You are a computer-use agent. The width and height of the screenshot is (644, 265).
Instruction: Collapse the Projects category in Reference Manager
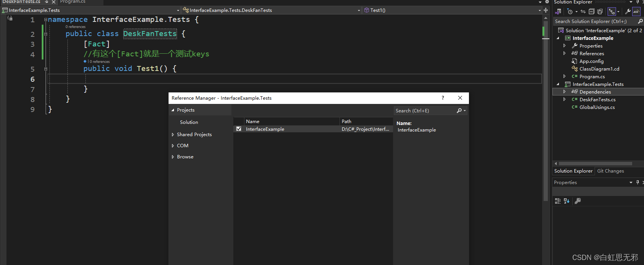point(173,110)
